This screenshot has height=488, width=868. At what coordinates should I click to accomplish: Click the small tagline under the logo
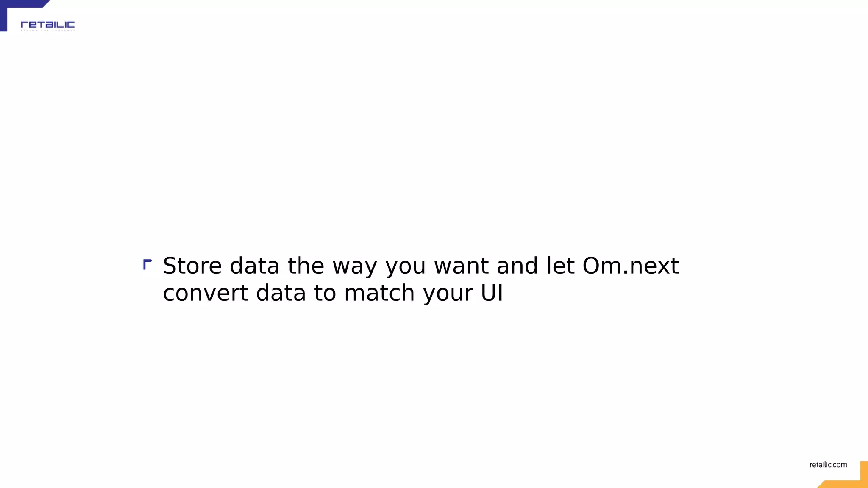[48, 30]
